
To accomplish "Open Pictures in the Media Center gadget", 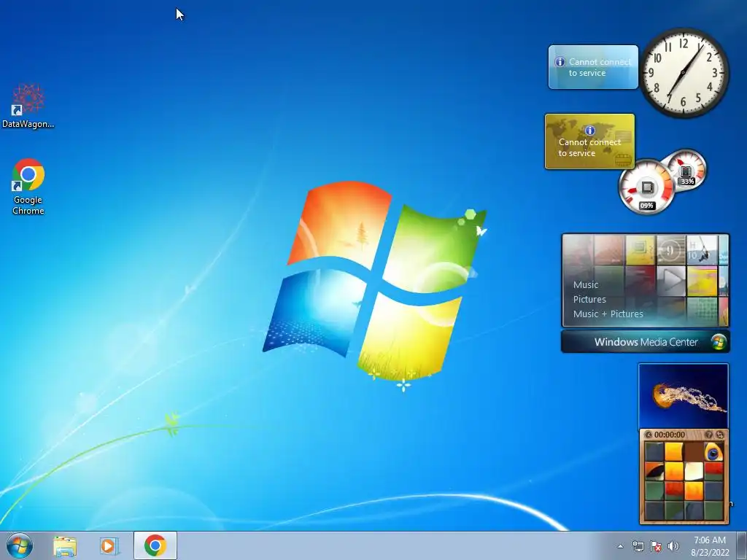I will [x=589, y=299].
